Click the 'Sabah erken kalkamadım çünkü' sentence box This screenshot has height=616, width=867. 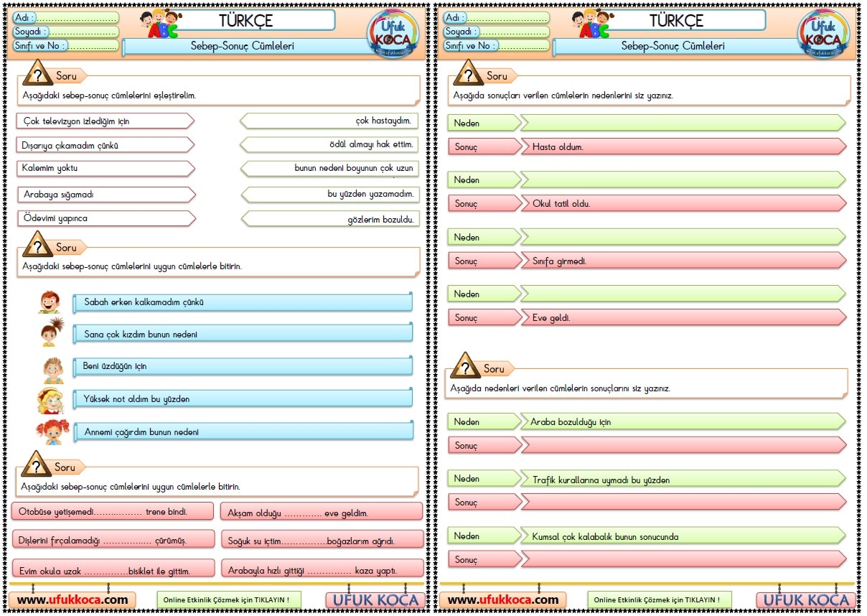(243, 302)
